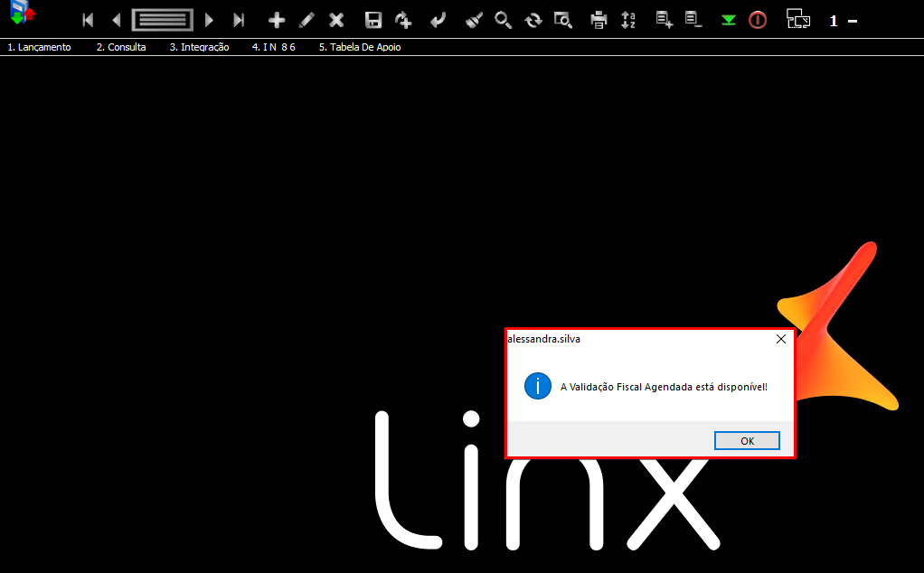
Task: Clear fields with the brush icon
Action: tap(474, 21)
